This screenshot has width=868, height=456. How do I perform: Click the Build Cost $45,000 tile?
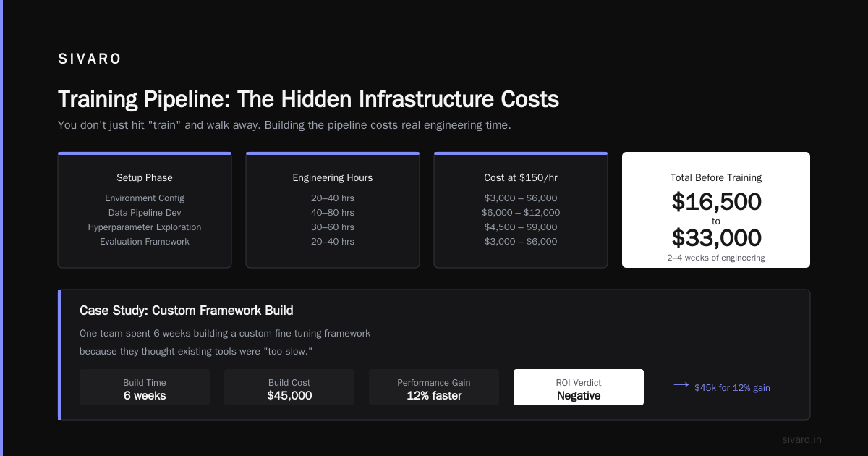pyautogui.click(x=289, y=387)
